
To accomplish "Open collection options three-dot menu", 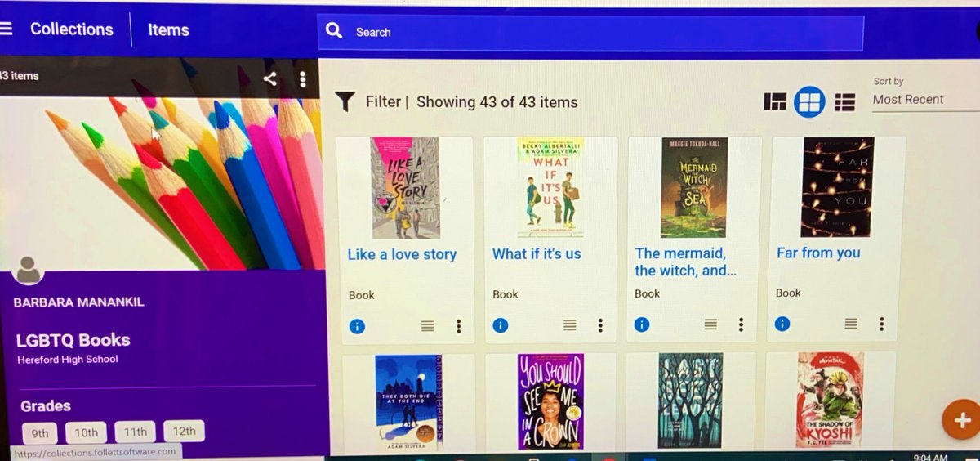I will pos(302,78).
